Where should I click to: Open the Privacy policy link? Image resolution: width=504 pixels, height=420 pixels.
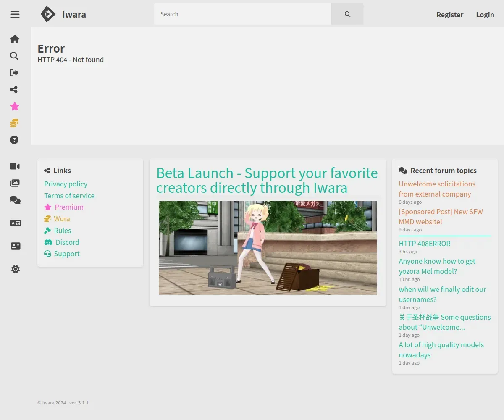66,184
